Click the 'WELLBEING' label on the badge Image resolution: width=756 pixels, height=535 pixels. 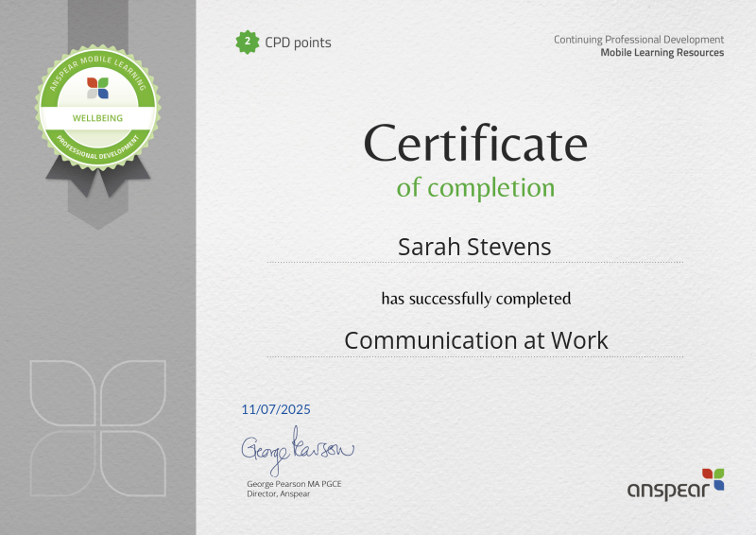point(97,118)
